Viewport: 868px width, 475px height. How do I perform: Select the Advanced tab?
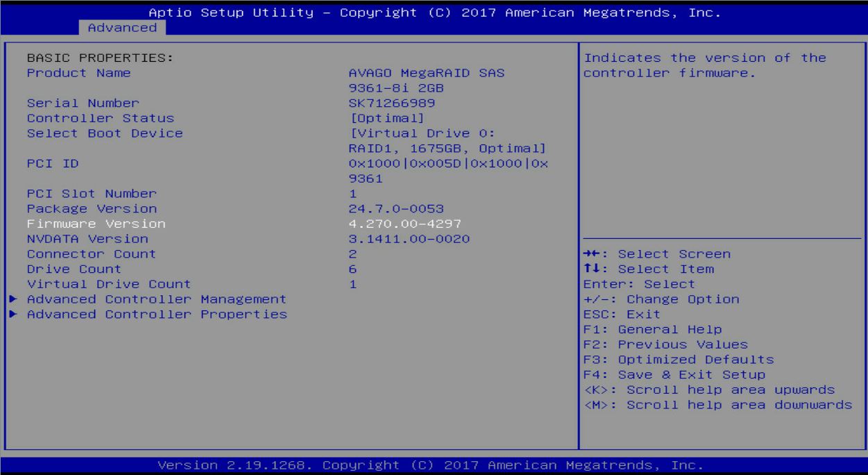click(122, 28)
